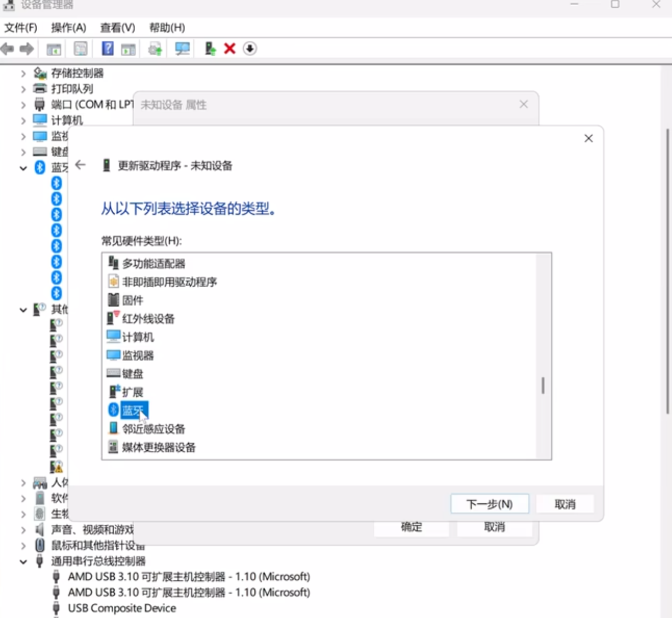Open the 操作(A) menu
The image size is (672, 618).
tap(68, 27)
